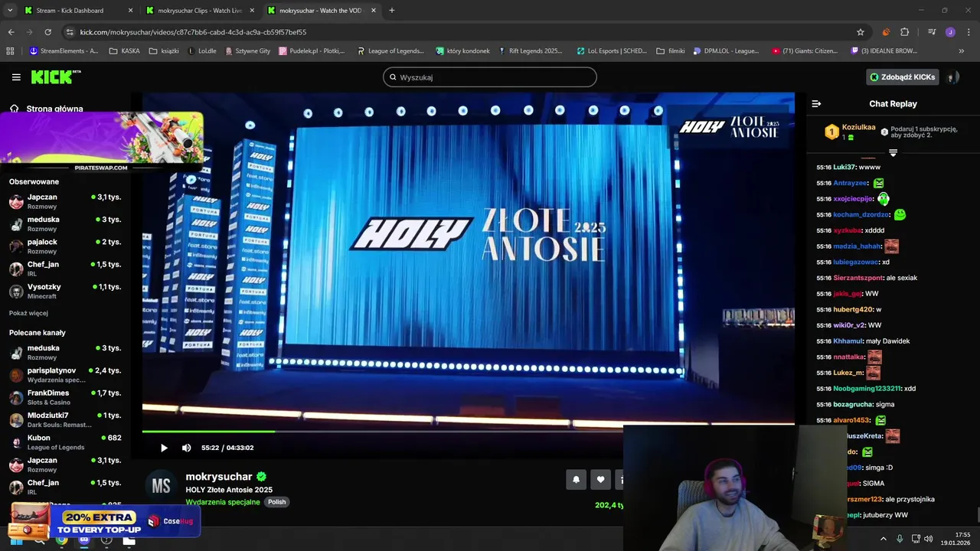Open mokrysuchar channel name link
This screenshot has height=551, width=980.
pos(218,477)
